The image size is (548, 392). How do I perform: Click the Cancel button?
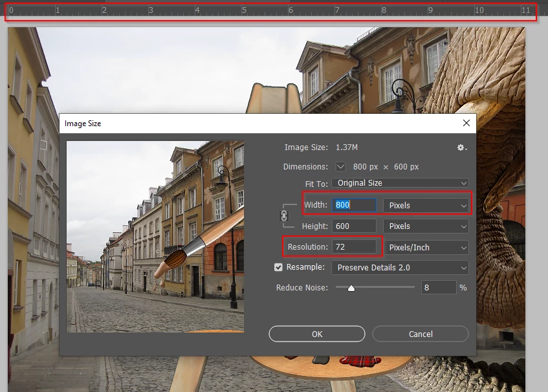coord(421,334)
